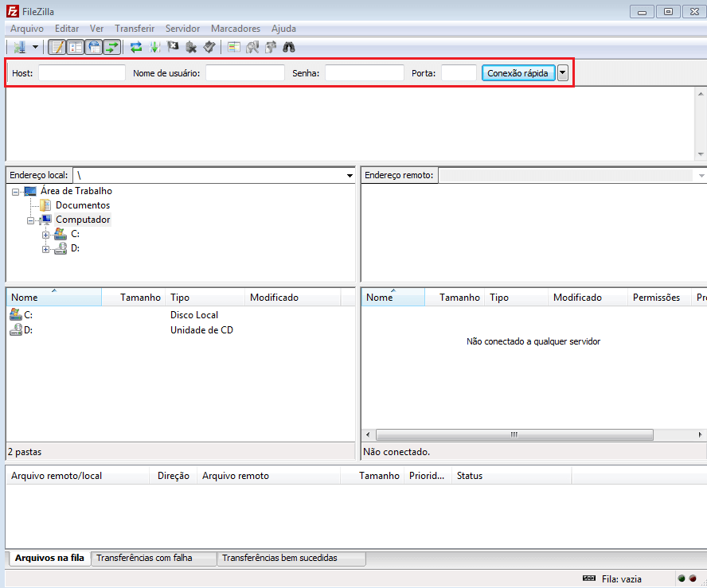Screen dimensions: 707x588
Task: Open the Site Manager icon
Action: tap(18, 47)
